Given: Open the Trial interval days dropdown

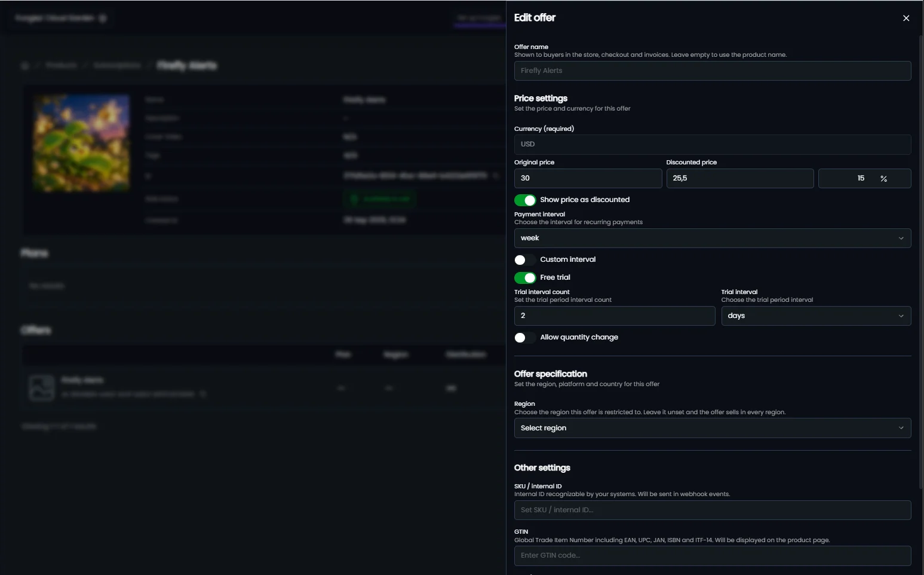Looking at the screenshot, I should 816,316.
